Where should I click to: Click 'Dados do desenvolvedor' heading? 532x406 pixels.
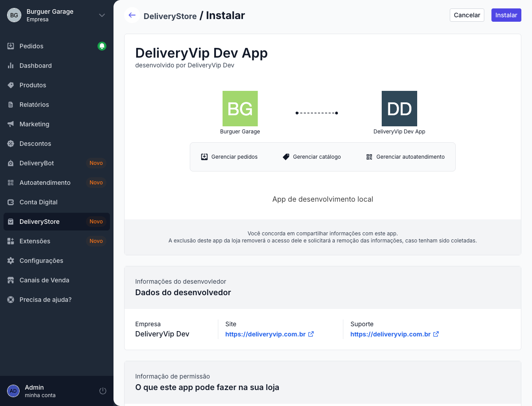click(183, 293)
